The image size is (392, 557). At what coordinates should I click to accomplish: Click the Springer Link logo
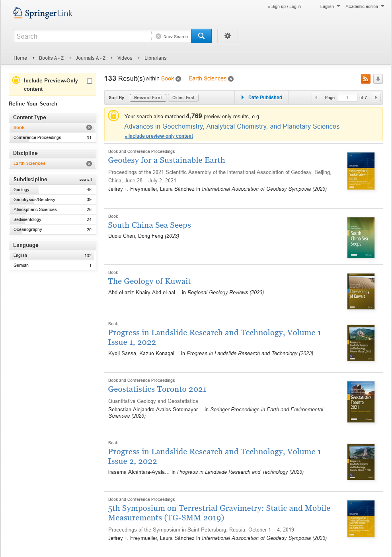42,13
